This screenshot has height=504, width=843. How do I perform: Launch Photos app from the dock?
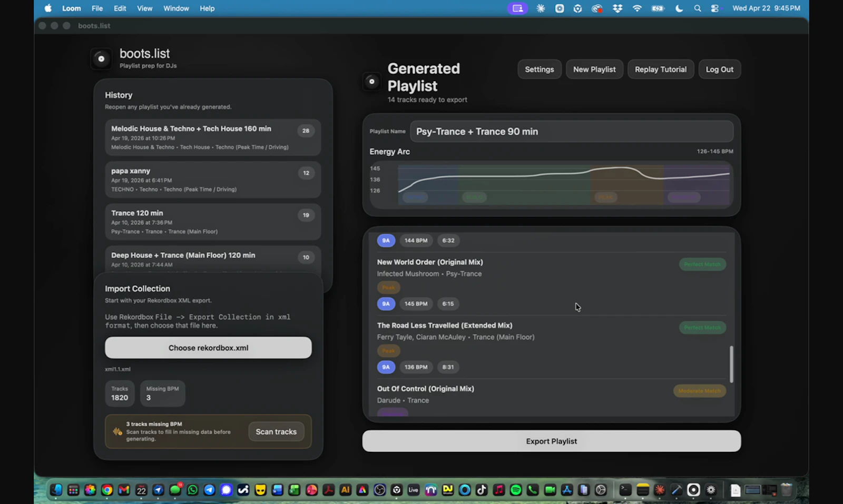(90, 490)
